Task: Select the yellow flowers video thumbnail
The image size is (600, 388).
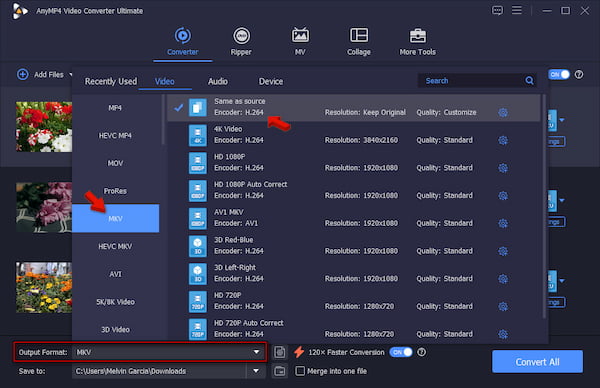Action: tap(44, 288)
